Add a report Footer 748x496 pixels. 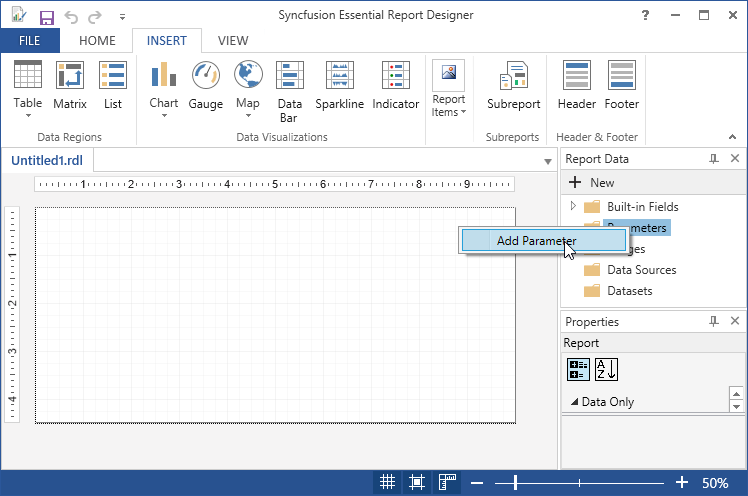tap(622, 85)
